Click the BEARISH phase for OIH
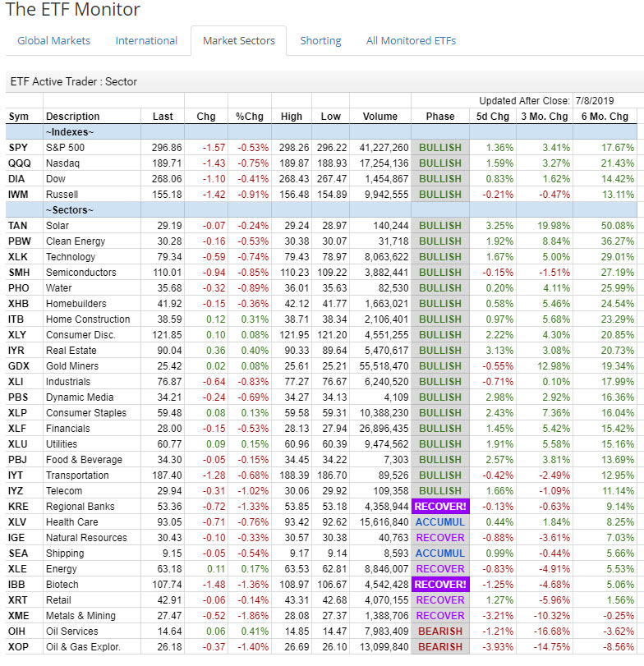The image size is (644, 666). (440, 632)
